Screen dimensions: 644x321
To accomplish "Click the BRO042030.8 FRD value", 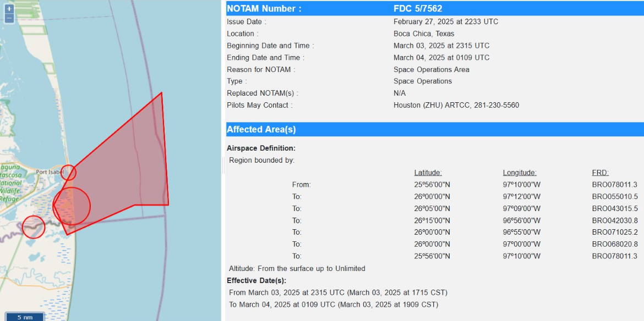I will [x=614, y=220].
